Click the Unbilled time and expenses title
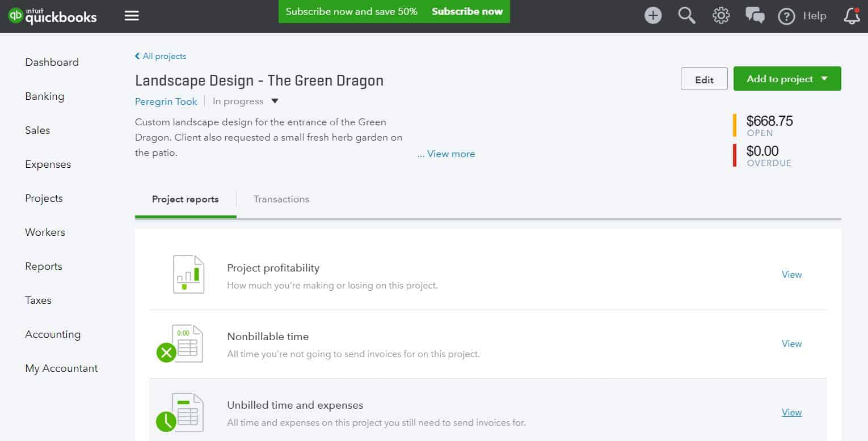 (x=295, y=405)
